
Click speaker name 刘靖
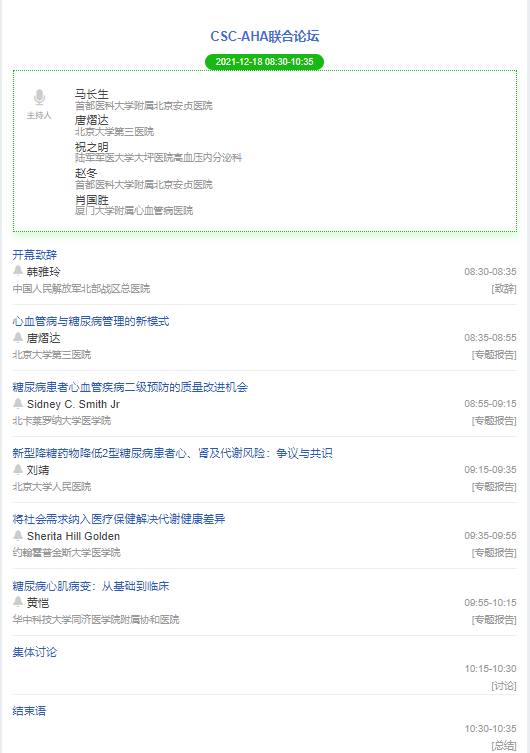point(38,470)
